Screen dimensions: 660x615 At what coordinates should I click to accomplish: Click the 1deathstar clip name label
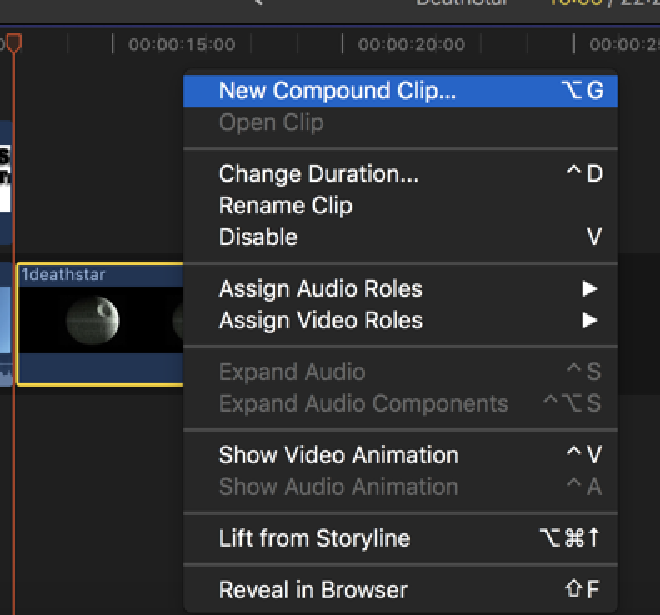point(63,275)
